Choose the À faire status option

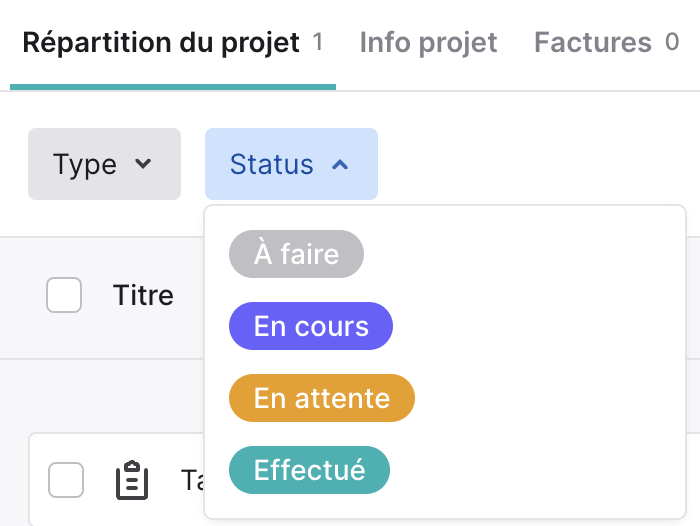pos(296,254)
